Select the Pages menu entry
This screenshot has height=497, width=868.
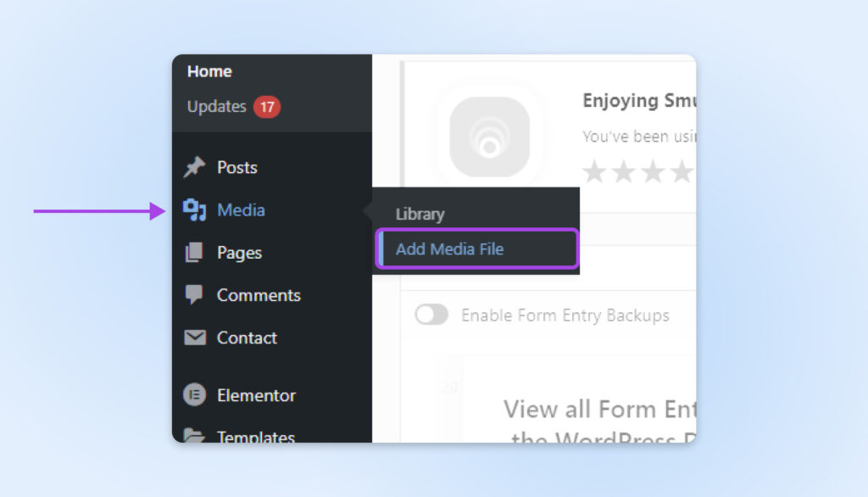pyautogui.click(x=239, y=252)
